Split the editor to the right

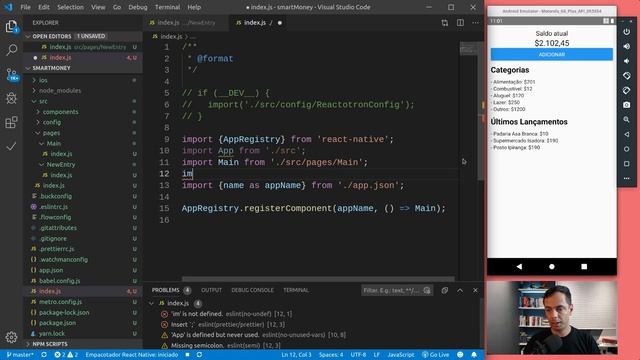[460, 23]
